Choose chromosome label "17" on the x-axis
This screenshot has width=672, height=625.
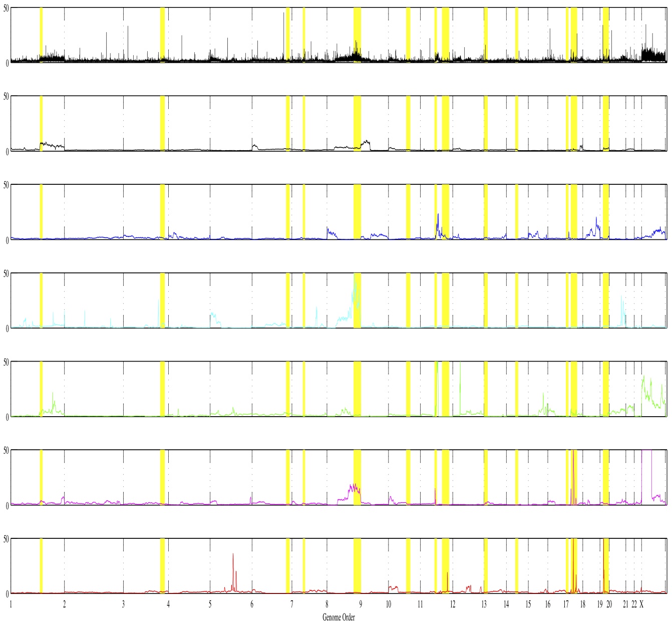566,604
